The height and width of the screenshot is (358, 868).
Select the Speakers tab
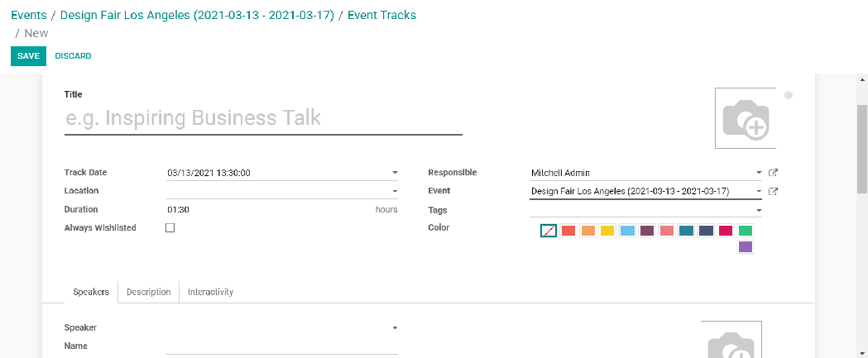(91, 292)
